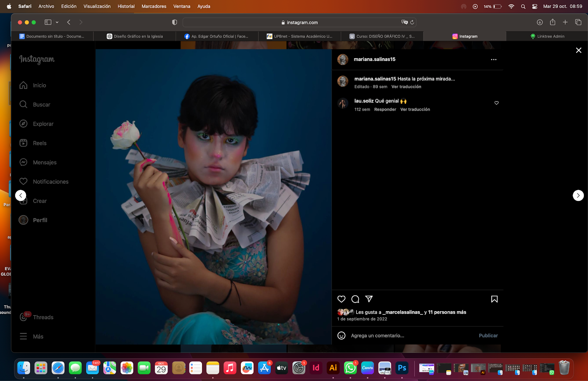Open the comment bubble icon below the post
Viewport: 588px width, 381px height.
coord(355,299)
